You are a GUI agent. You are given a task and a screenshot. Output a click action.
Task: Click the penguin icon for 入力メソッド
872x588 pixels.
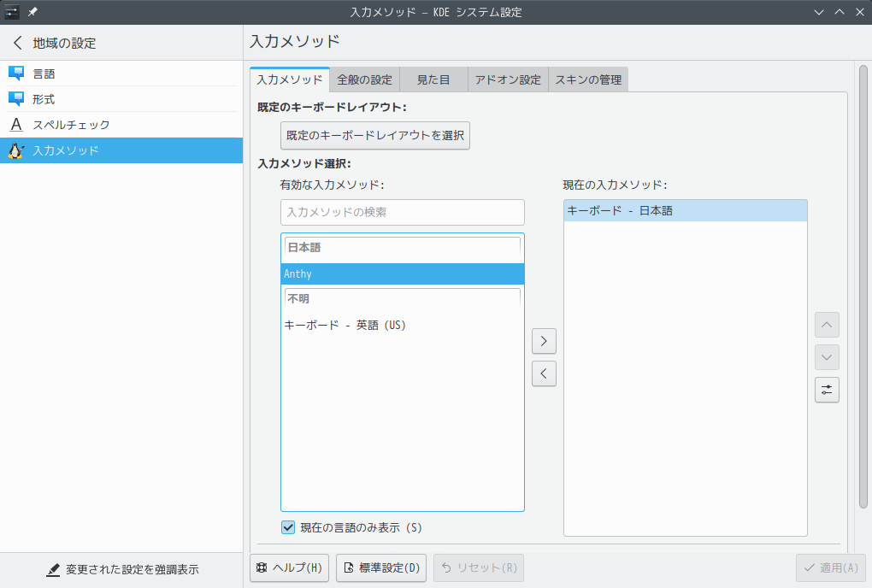click(x=16, y=150)
